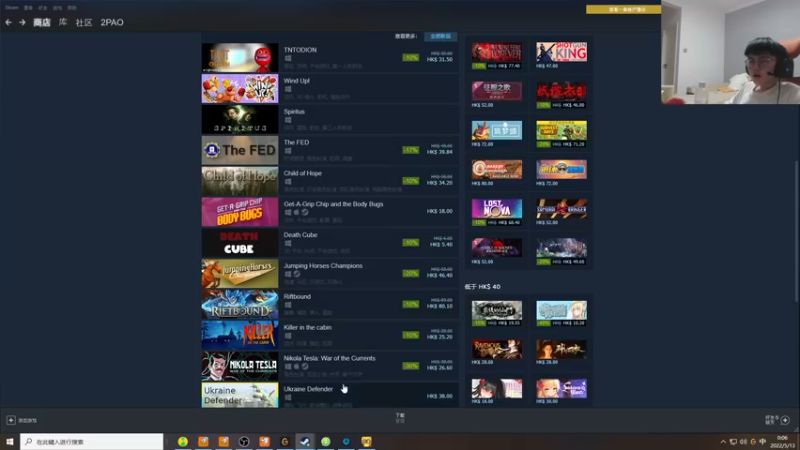
Task: Click the Windows icon in The FED row
Action: (x=288, y=151)
